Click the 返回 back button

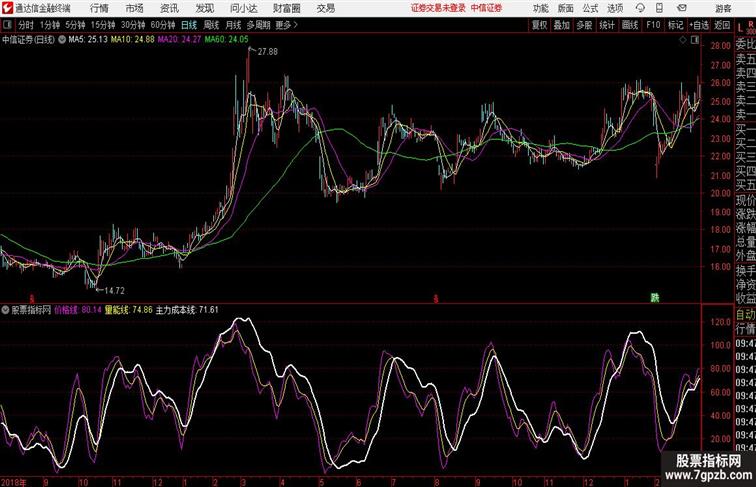pos(722,25)
